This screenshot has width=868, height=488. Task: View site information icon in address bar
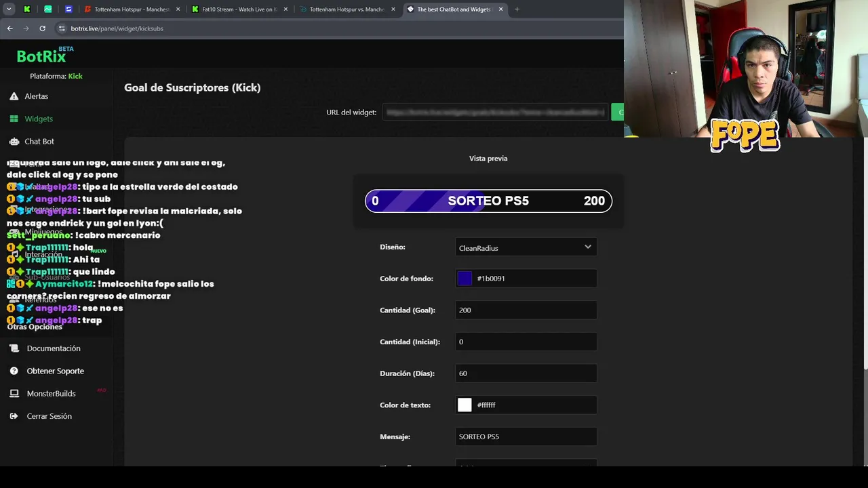click(62, 28)
